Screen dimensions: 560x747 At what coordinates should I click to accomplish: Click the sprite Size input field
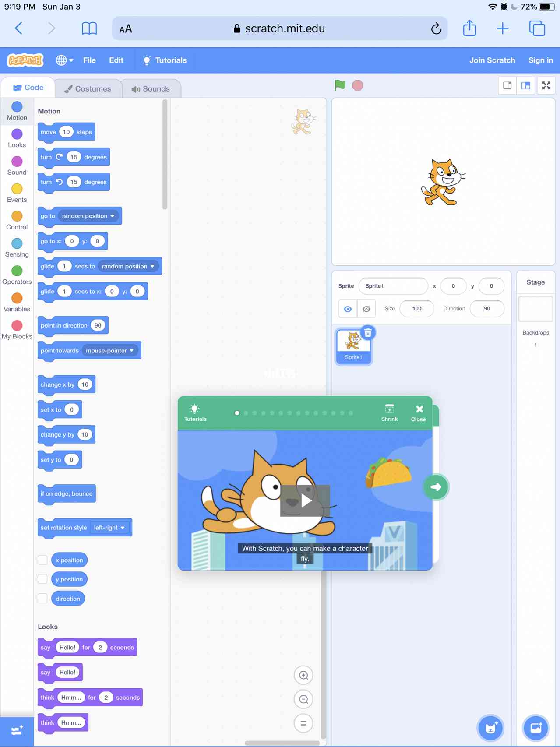click(417, 309)
